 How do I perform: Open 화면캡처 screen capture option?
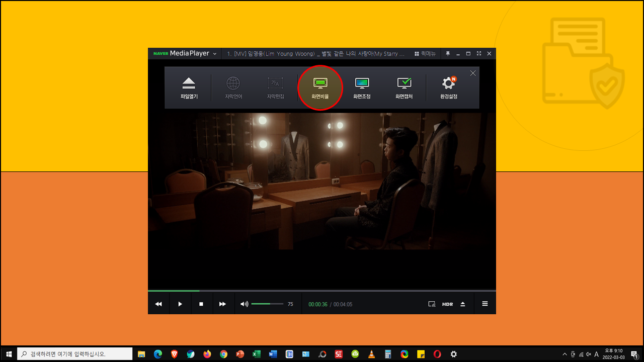[x=404, y=88]
